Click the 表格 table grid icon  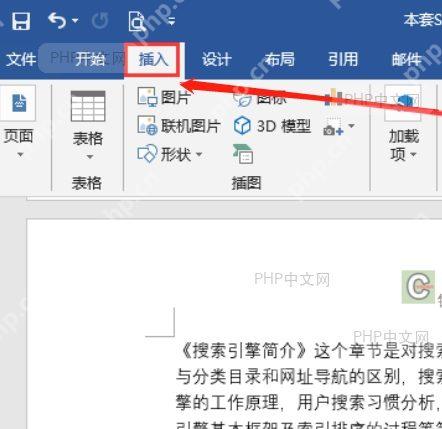point(88,106)
